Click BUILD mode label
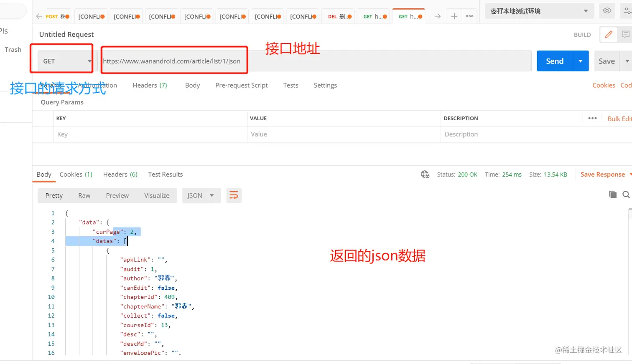Image resolution: width=632 pixels, height=364 pixels. (582, 35)
